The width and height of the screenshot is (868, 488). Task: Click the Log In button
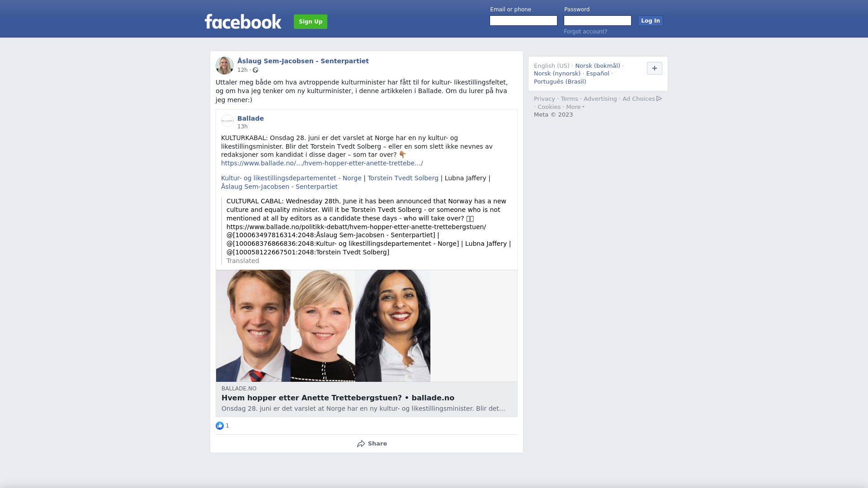651,21
